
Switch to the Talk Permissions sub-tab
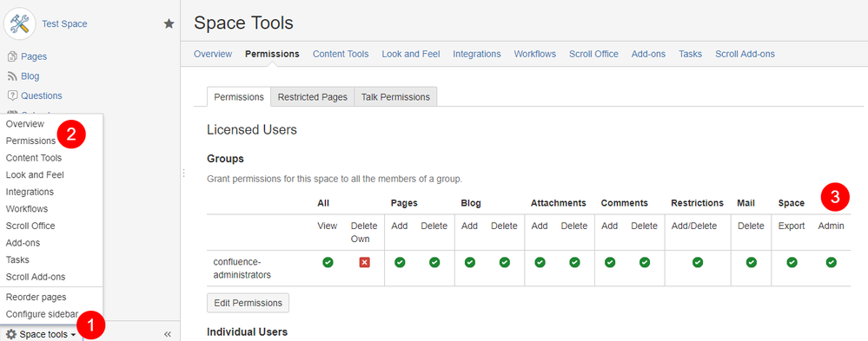(396, 96)
